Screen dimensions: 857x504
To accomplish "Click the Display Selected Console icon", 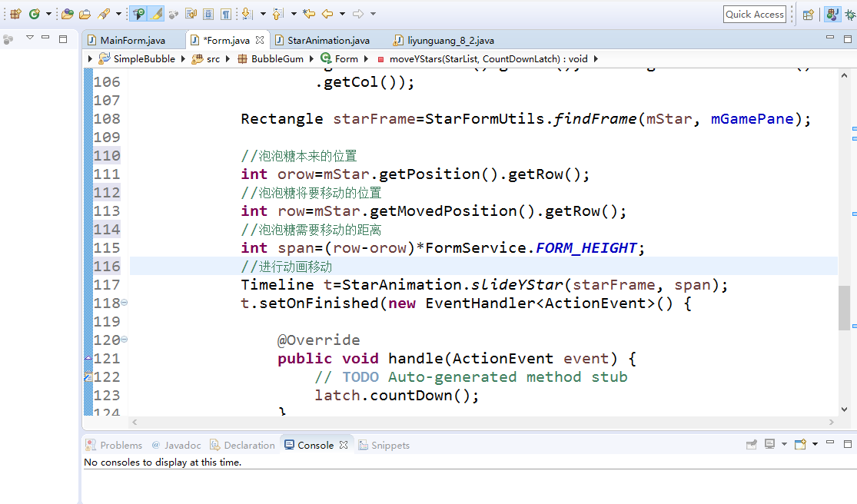I will [769, 445].
